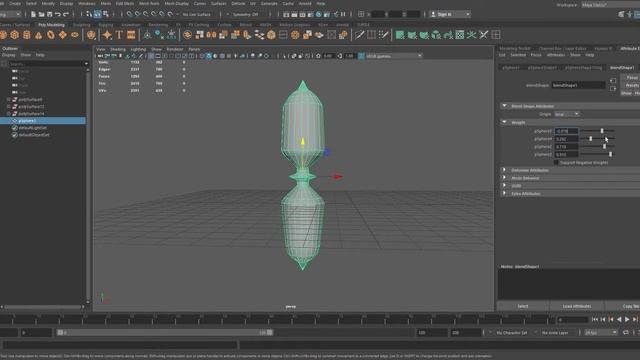Toggle Support Negative Weights checkbox
Screen dimensions: 640x360
tap(556, 162)
